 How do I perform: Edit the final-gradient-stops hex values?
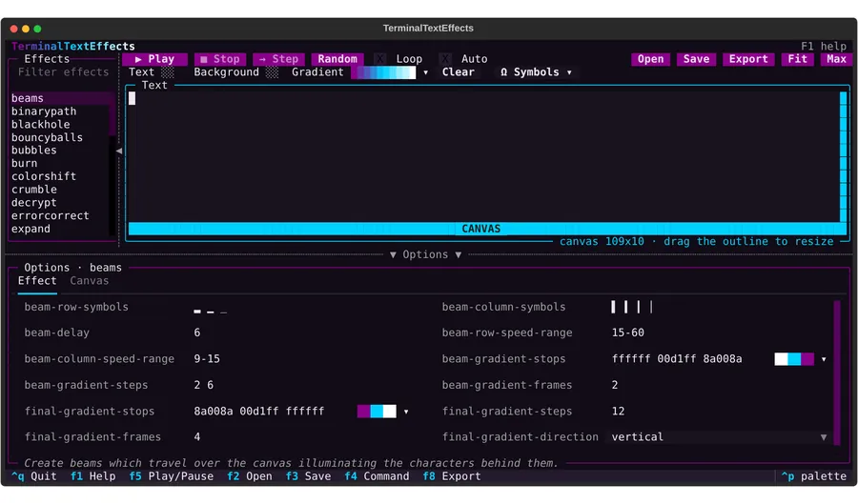258,412
